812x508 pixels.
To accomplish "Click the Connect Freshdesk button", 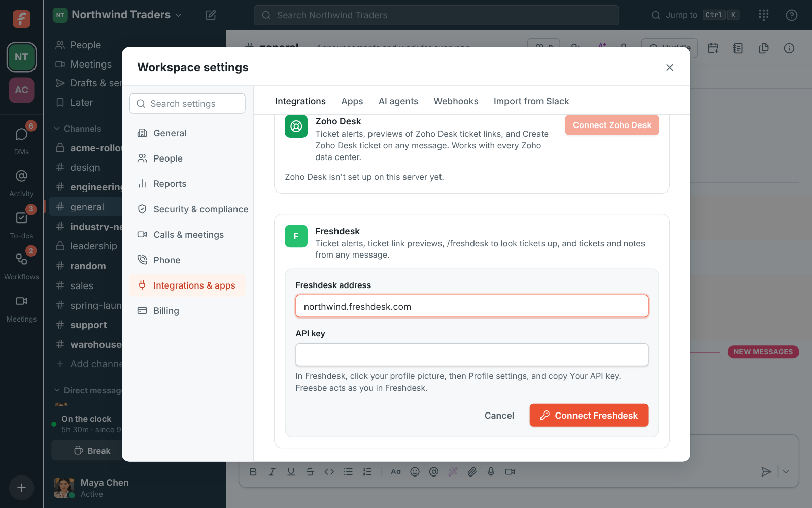I will pyautogui.click(x=589, y=416).
